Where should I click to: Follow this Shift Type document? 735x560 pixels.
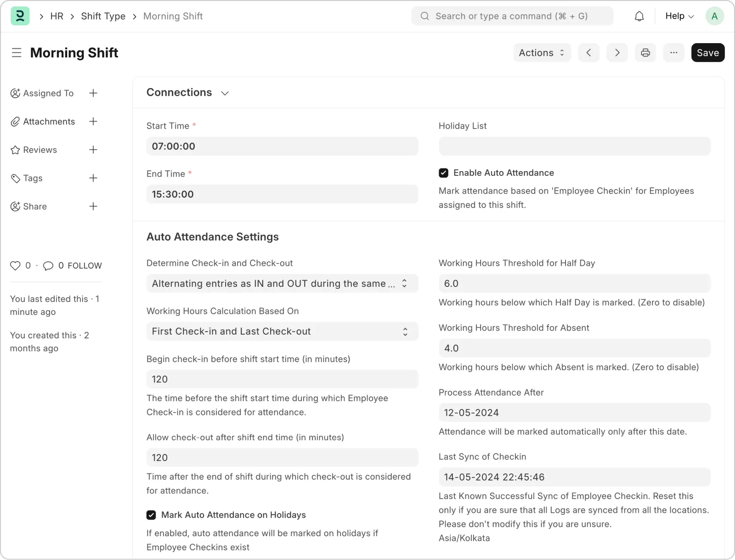click(x=85, y=265)
